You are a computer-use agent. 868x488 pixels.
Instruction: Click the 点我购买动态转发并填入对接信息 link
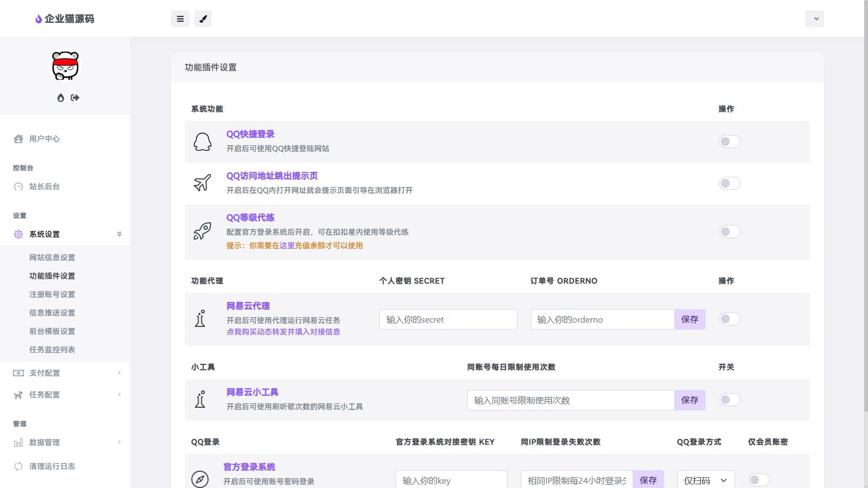(283, 332)
